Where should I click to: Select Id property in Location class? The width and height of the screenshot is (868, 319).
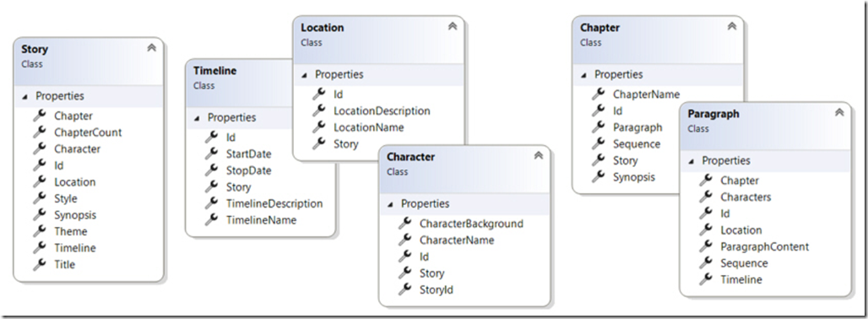[x=339, y=95]
